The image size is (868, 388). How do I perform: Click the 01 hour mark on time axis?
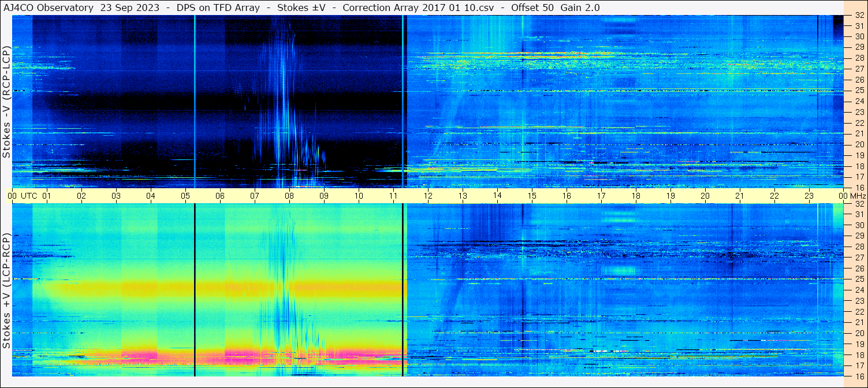pos(47,196)
